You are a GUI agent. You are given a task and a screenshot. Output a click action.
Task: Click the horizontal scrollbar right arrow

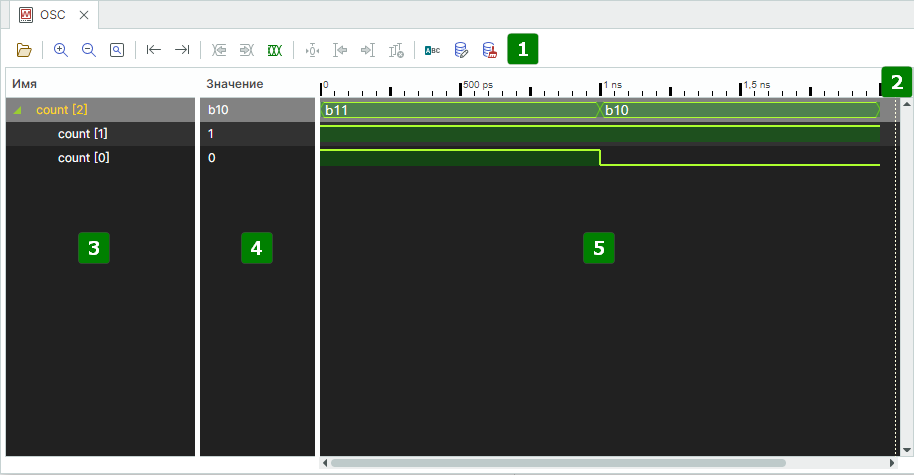[x=892, y=463]
